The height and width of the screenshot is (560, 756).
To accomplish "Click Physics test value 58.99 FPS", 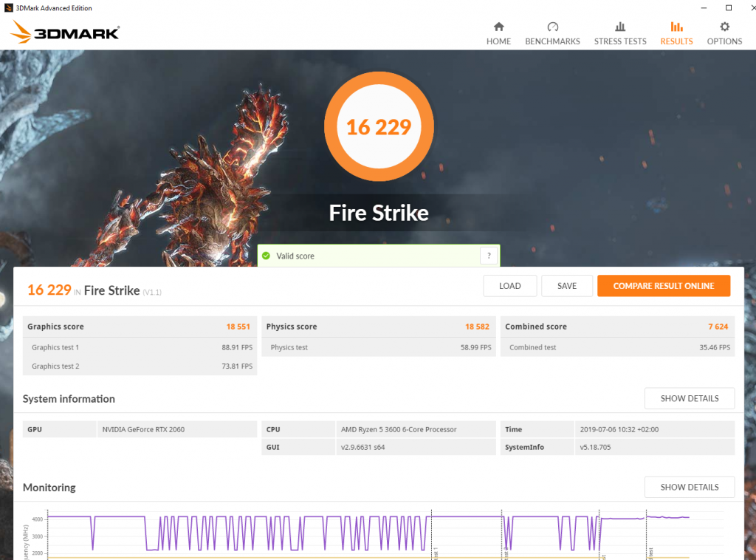I will coord(476,347).
